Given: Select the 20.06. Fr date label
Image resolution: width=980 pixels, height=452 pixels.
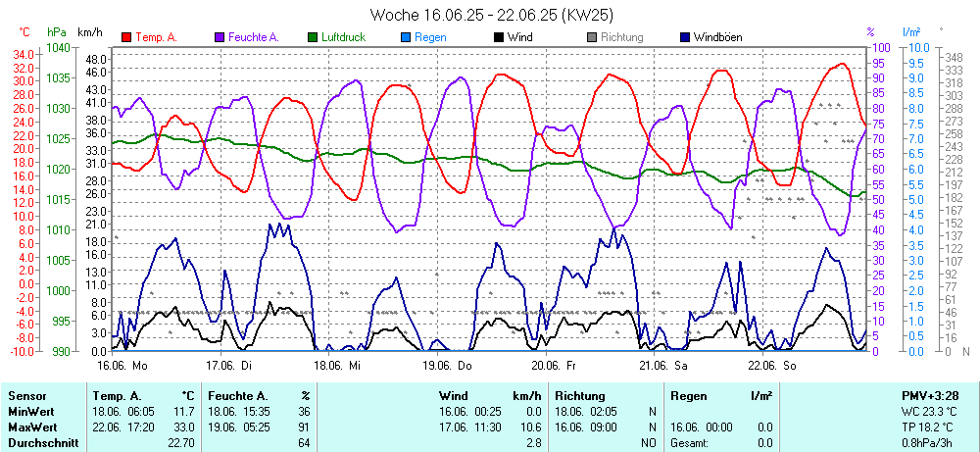Looking at the screenshot, I should tap(554, 365).
